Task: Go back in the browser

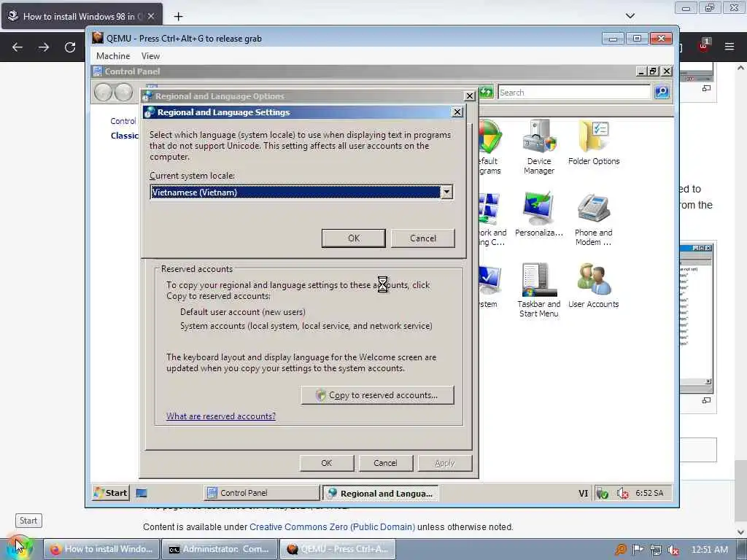Action: (18, 47)
